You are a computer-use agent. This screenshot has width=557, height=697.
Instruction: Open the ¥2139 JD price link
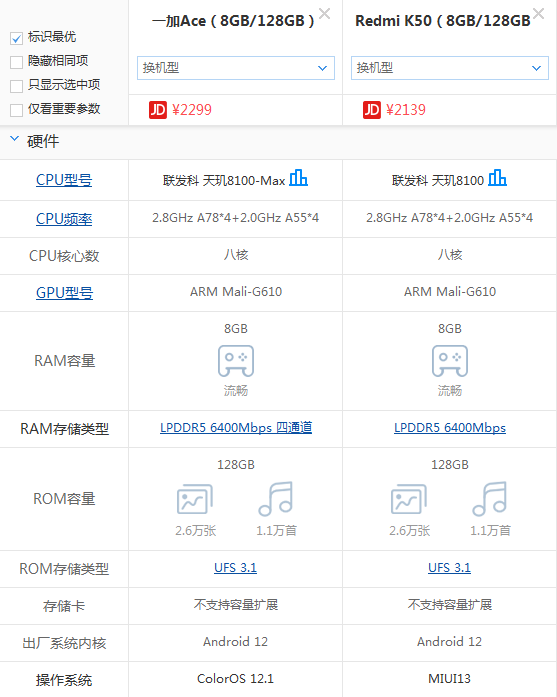point(406,110)
